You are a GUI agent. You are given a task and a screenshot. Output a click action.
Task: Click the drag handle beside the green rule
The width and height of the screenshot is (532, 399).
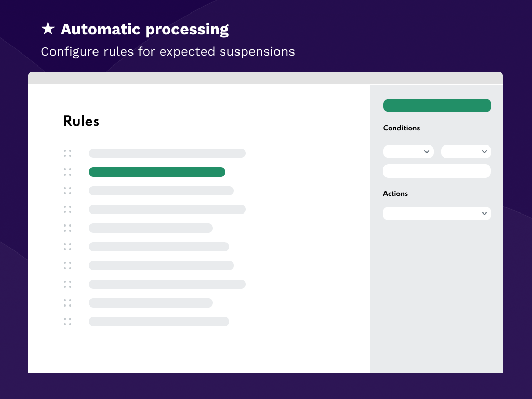click(68, 172)
